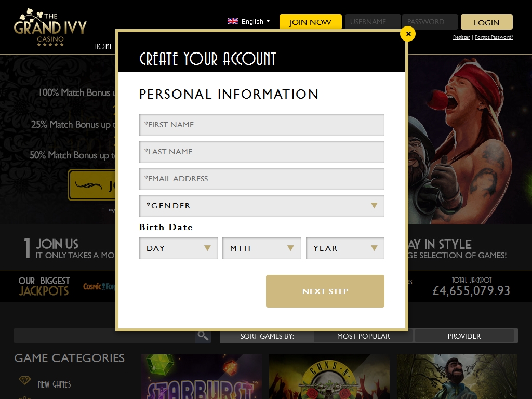
Task: Click the Grand Ivy Casino logo
Action: 50,27
